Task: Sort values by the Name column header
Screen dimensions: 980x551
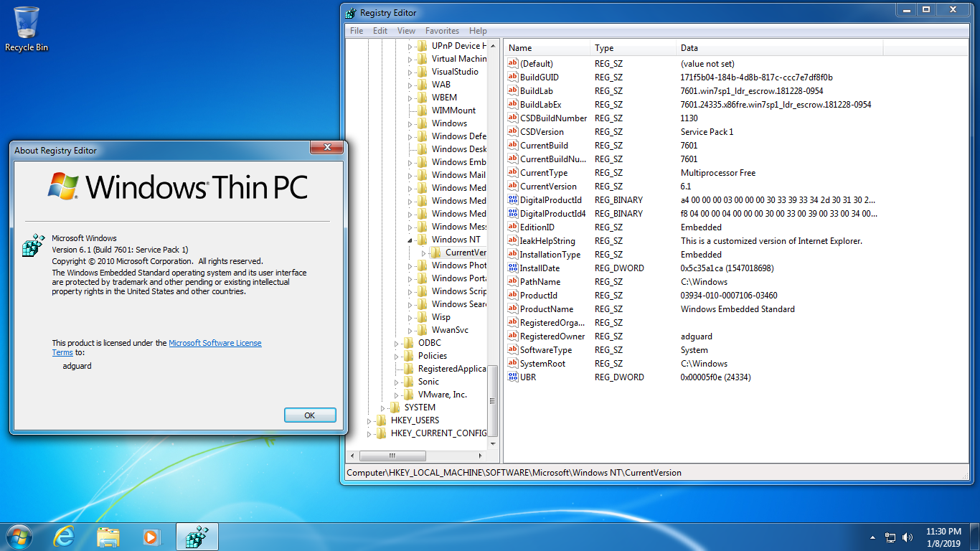Action: (547, 48)
